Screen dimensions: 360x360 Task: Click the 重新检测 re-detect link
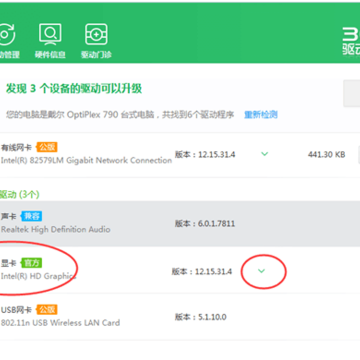261,115
